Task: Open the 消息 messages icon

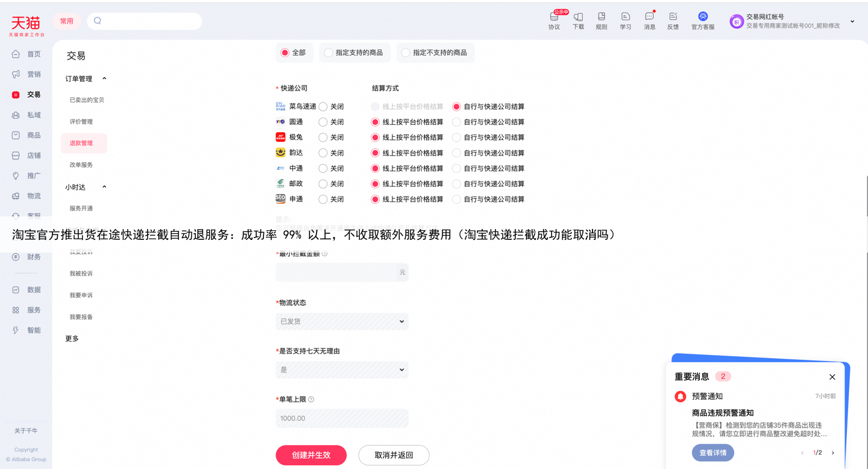Action: [x=649, y=20]
